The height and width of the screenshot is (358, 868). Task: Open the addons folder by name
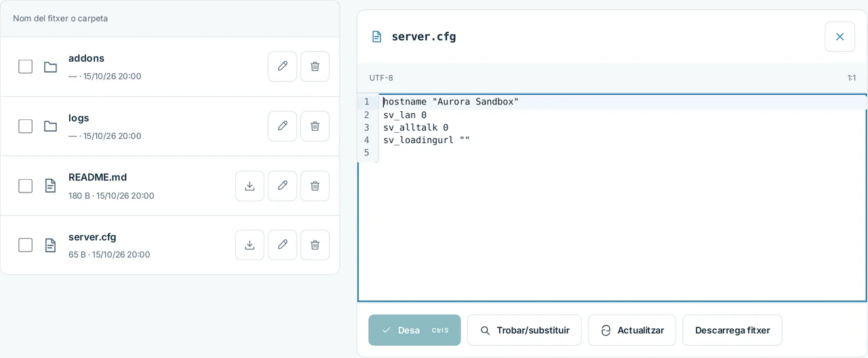coord(86,58)
